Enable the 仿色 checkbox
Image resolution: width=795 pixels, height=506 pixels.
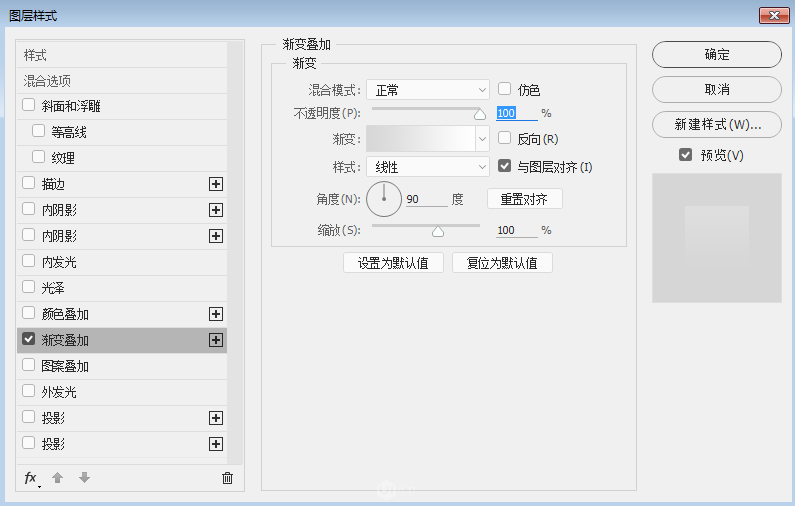[x=505, y=89]
